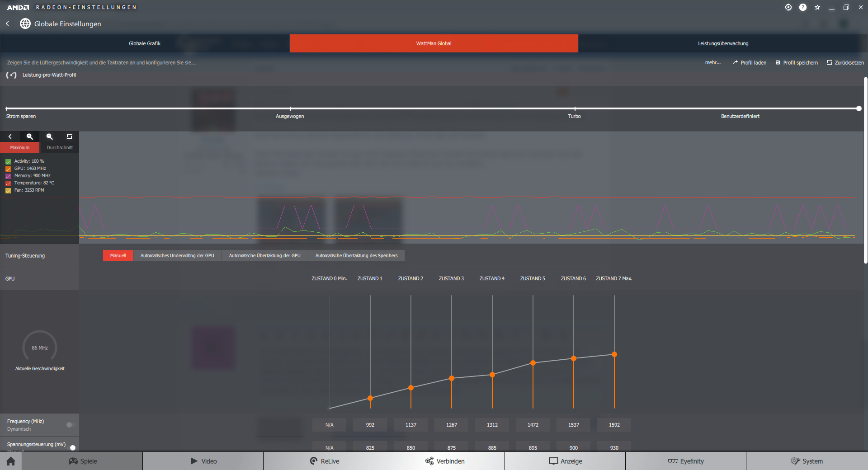
Task: Open Verbinden section
Action: click(x=444, y=461)
